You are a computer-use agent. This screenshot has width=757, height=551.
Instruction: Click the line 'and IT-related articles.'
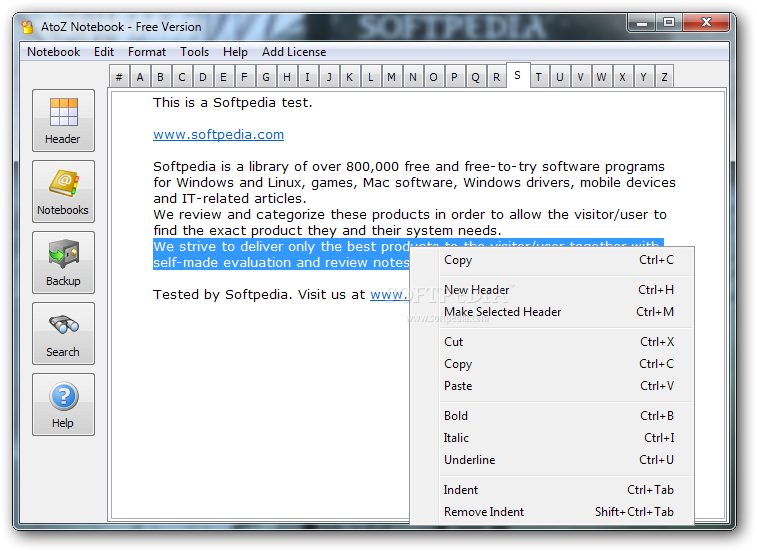pos(230,198)
